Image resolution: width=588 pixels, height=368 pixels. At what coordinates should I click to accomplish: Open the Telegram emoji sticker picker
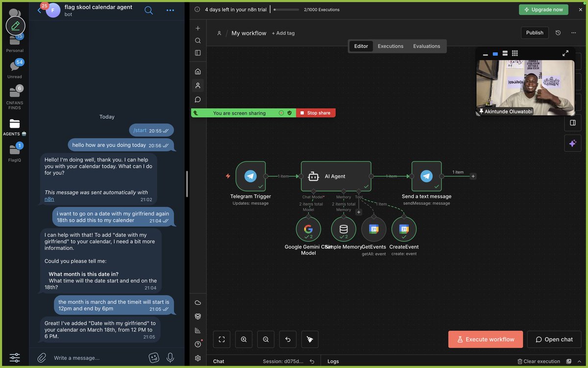pos(154,358)
